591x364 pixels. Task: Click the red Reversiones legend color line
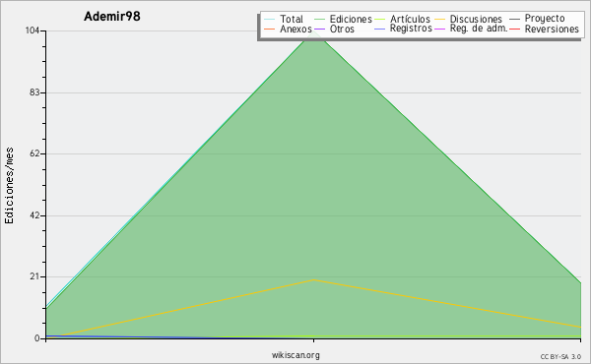[514, 29]
